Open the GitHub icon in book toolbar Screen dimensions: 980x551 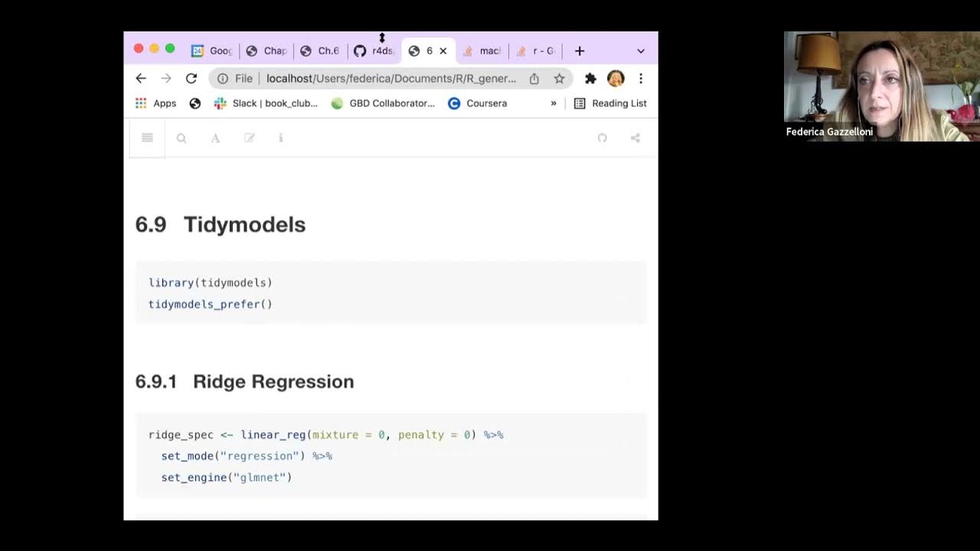pos(603,138)
